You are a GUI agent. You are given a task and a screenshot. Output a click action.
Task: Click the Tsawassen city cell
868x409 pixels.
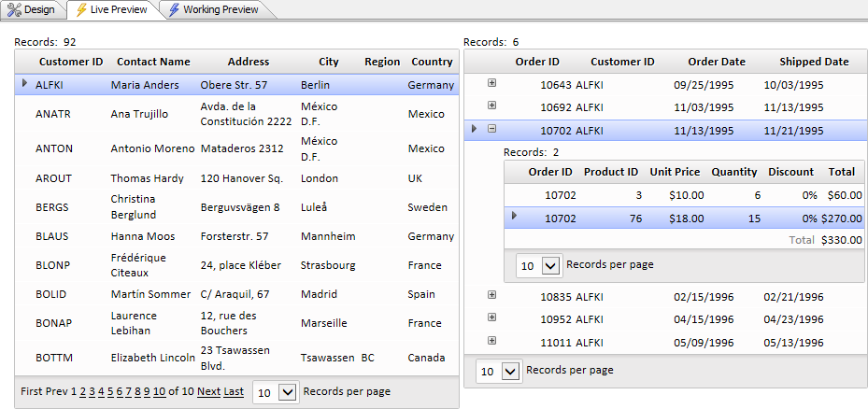[x=328, y=358]
